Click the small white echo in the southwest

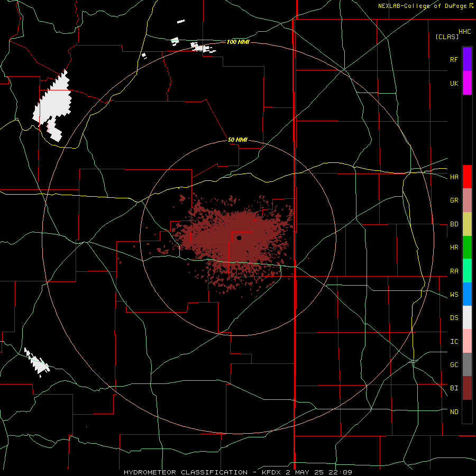tap(37, 362)
